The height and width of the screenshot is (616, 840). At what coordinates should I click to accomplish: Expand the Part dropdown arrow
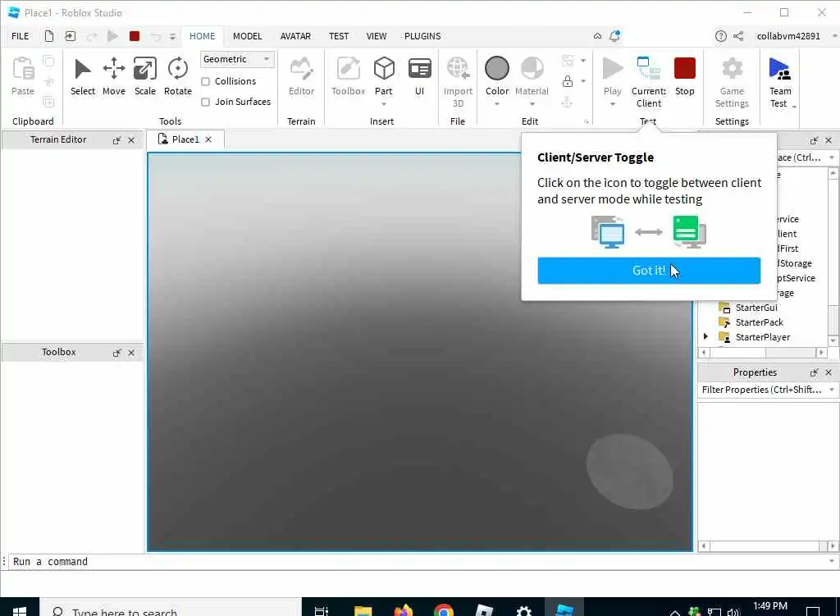coord(384,104)
